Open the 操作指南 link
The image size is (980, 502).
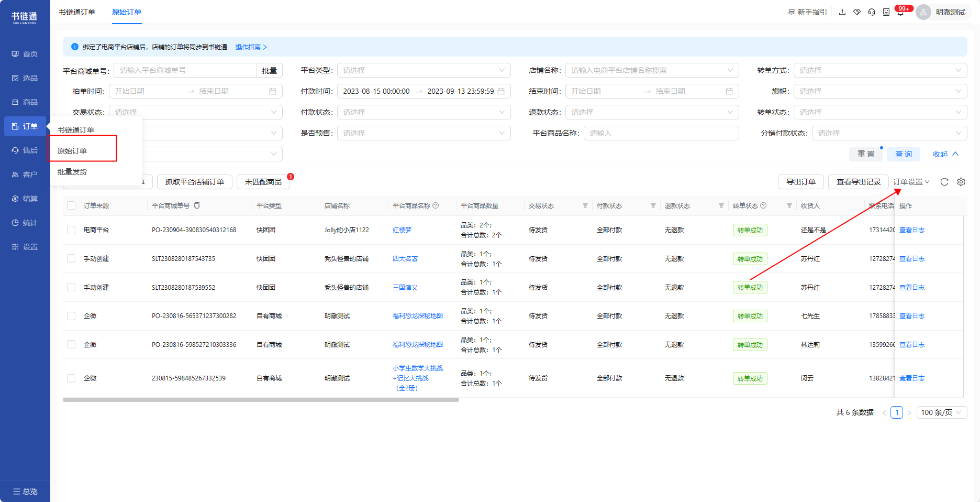(251, 47)
